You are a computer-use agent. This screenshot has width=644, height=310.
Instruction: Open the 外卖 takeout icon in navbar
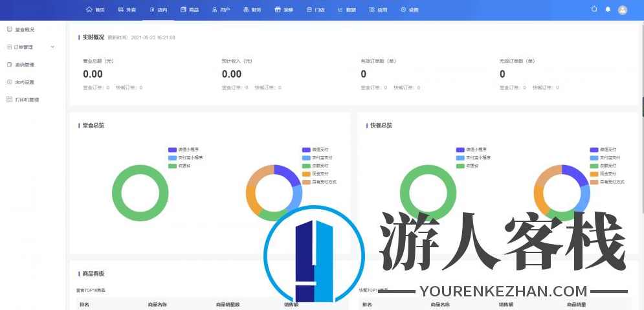(x=121, y=10)
